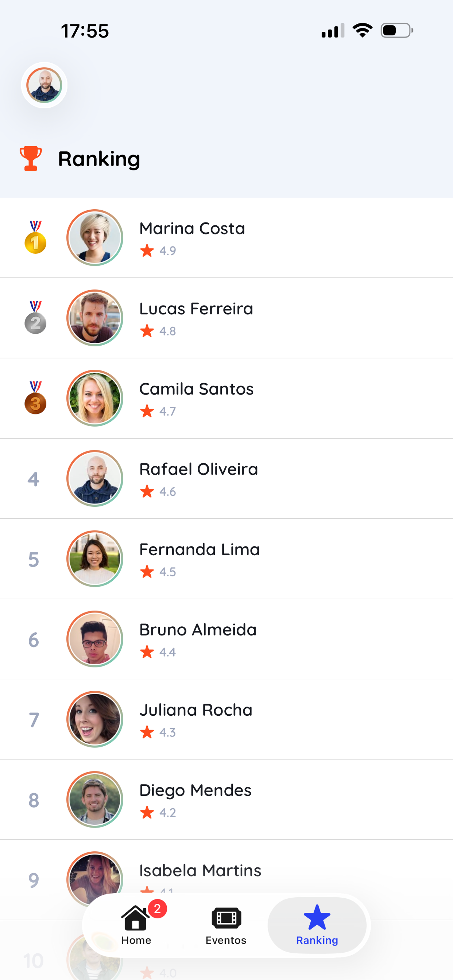View Camila Santos's profile photo
The width and height of the screenshot is (453, 980).
tap(95, 398)
